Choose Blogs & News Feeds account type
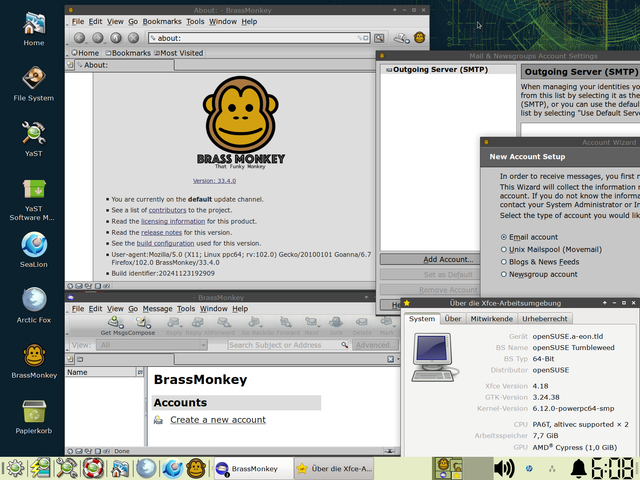 [x=540, y=262]
